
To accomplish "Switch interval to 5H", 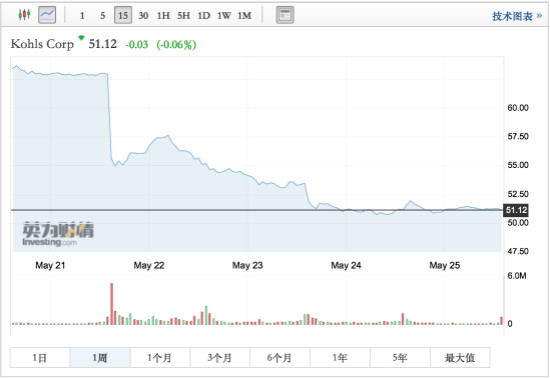I will tap(183, 16).
